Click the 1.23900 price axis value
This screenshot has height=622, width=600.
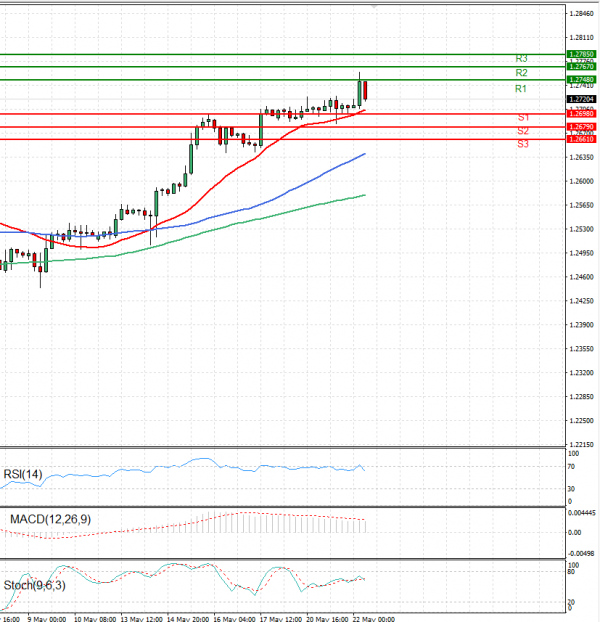581,325
